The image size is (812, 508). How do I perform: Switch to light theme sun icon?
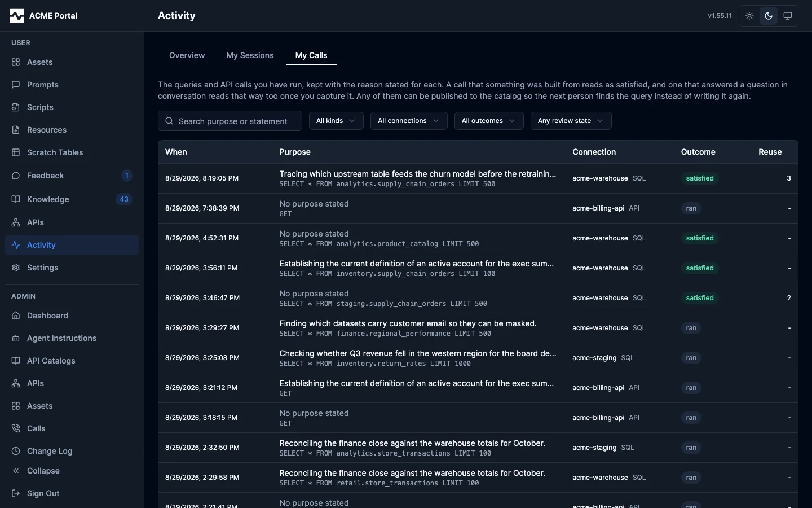(749, 16)
